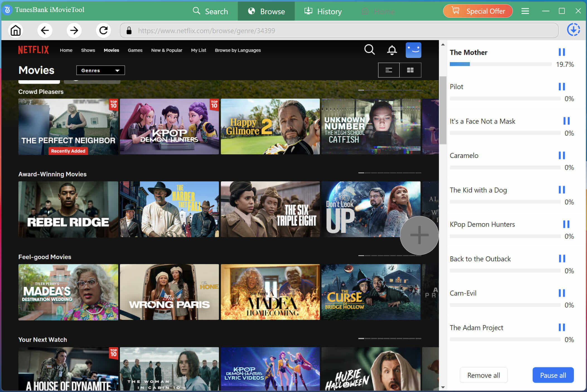Click The Mother progress bar
Image resolution: width=587 pixels, height=392 pixels.
501,64
